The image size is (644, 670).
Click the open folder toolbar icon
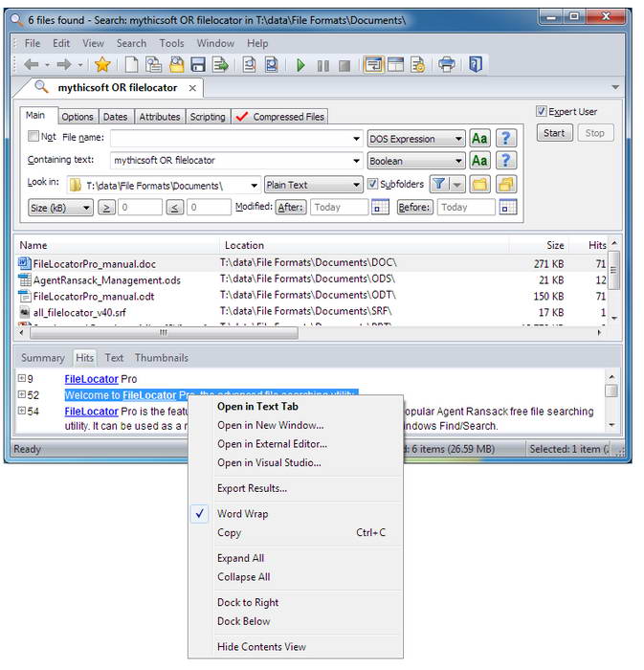(x=176, y=65)
